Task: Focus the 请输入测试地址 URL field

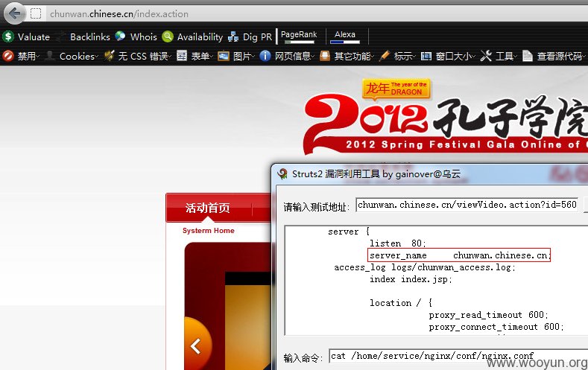Action: point(467,205)
